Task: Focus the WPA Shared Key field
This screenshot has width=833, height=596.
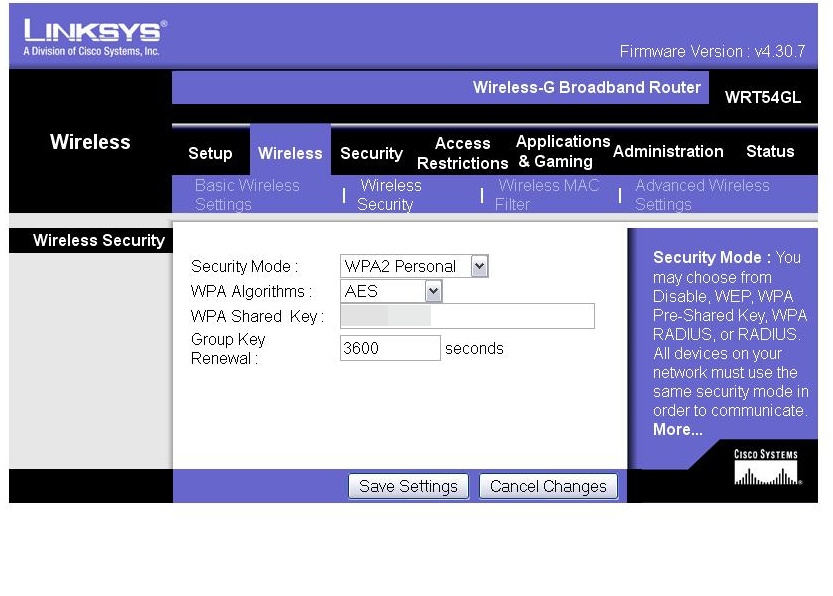Action: point(468,316)
